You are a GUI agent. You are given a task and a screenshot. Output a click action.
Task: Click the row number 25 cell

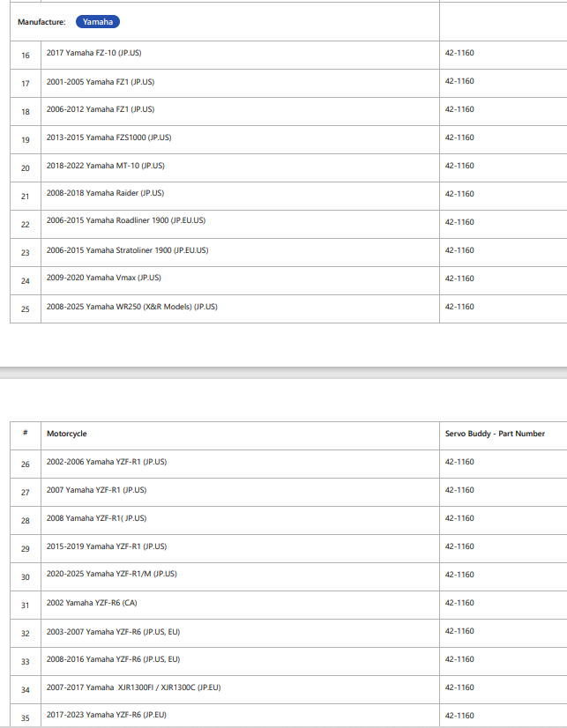(26, 309)
